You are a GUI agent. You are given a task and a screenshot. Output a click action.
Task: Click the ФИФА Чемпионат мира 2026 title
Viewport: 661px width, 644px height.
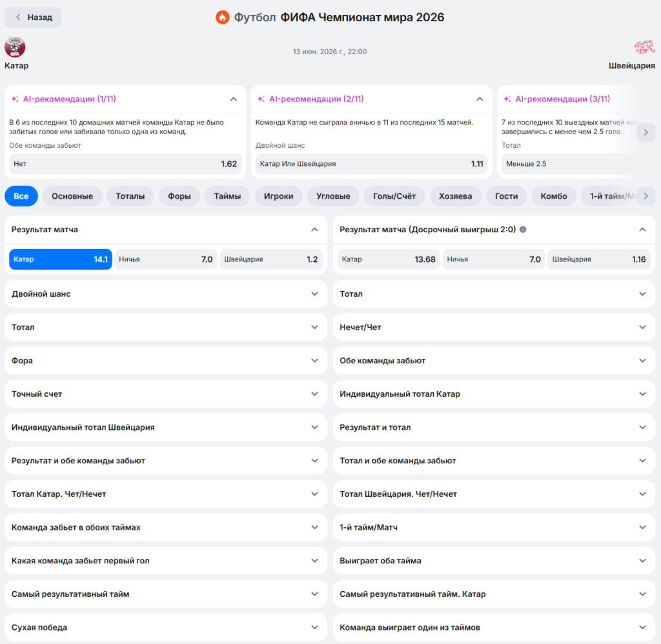pos(362,17)
